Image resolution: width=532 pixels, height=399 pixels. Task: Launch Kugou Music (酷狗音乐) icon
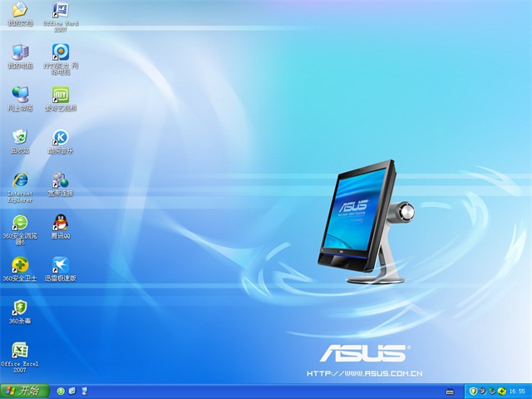click(60, 137)
